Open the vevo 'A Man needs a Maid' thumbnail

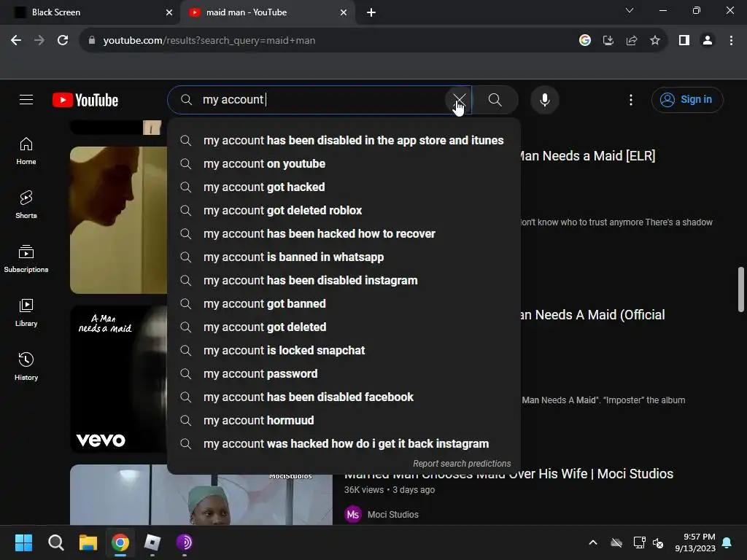[119, 379]
